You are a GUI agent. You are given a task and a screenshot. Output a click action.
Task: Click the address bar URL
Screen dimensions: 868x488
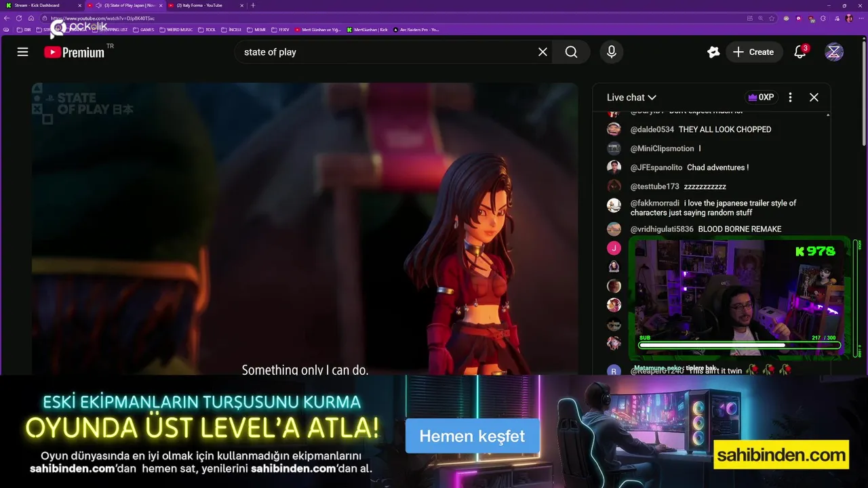102,18
